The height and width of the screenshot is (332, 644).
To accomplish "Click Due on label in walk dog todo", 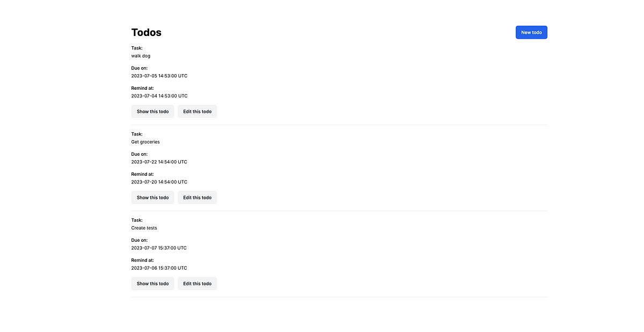I will point(140,68).
